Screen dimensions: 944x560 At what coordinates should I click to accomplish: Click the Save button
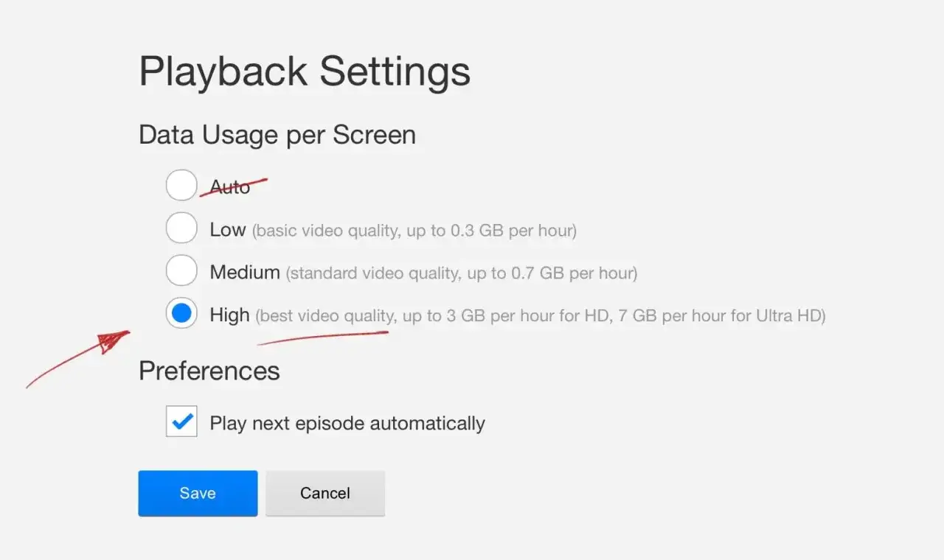click(197, 493)
